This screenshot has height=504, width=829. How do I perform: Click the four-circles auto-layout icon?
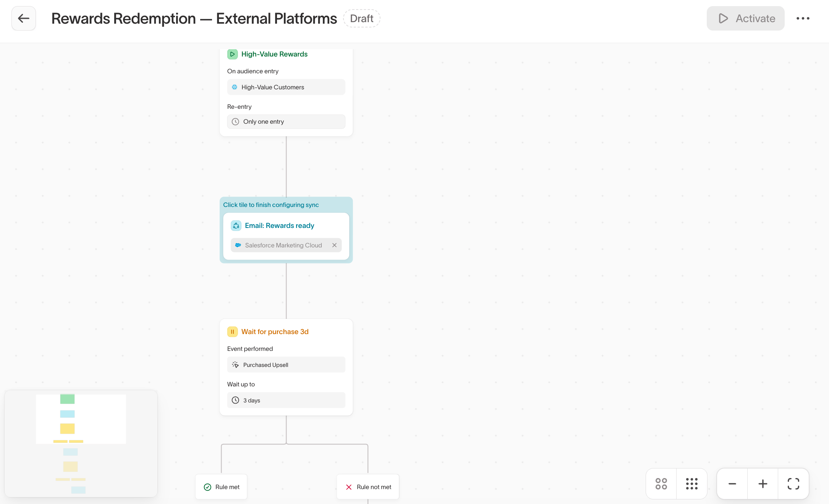point(661,484)
